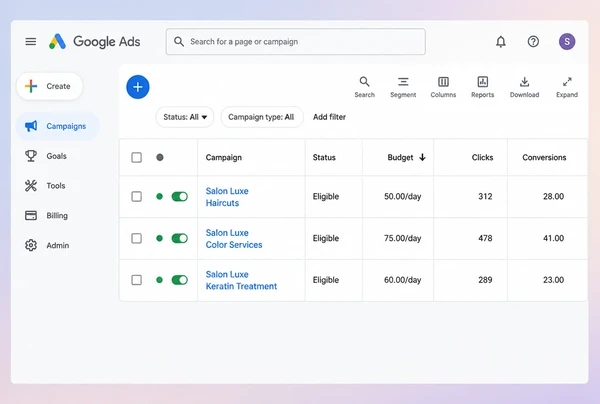Click the search for a page or campaign field

[295, 41]
